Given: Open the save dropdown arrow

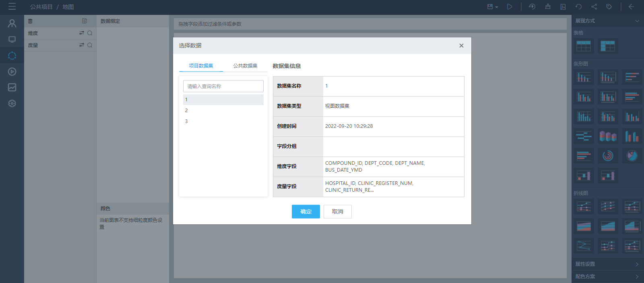Looking at the screenshot, I should point(497,7).
